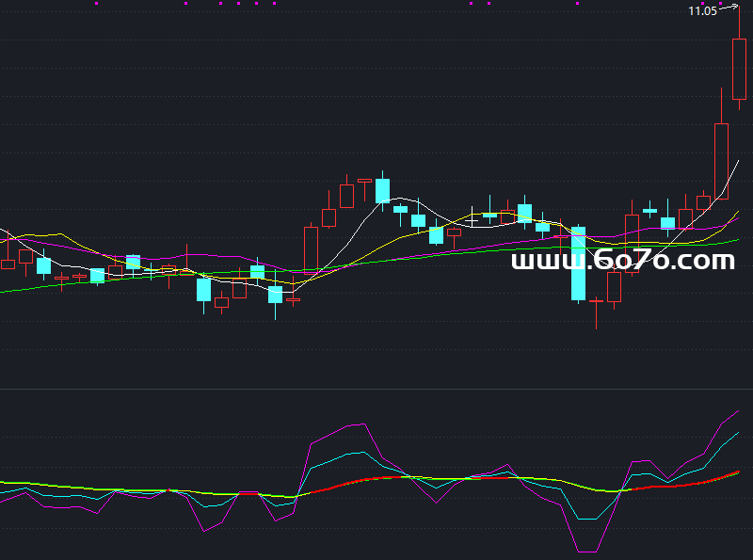Viewport: 753px width, 560px height.
Task: Select the red doji right of the big cyan candle
Action: tap(596, 301)
